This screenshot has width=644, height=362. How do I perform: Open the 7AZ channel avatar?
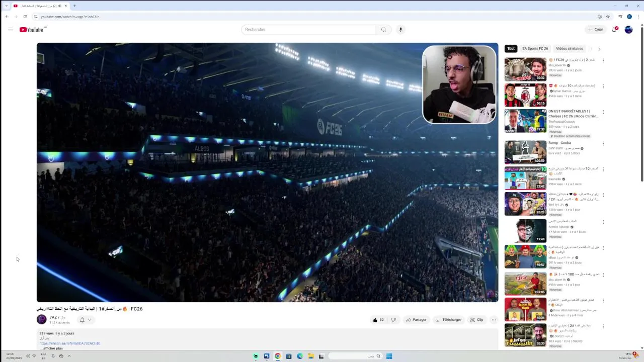click(42, 319)
